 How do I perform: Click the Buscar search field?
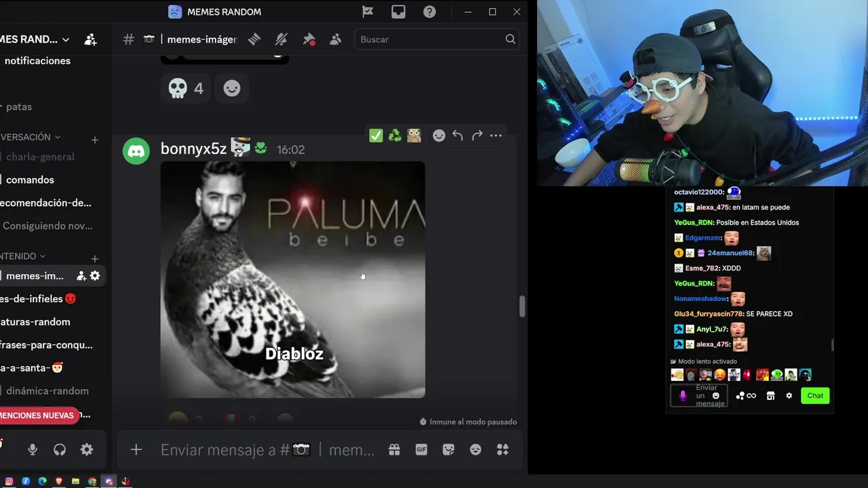[437, 39]
